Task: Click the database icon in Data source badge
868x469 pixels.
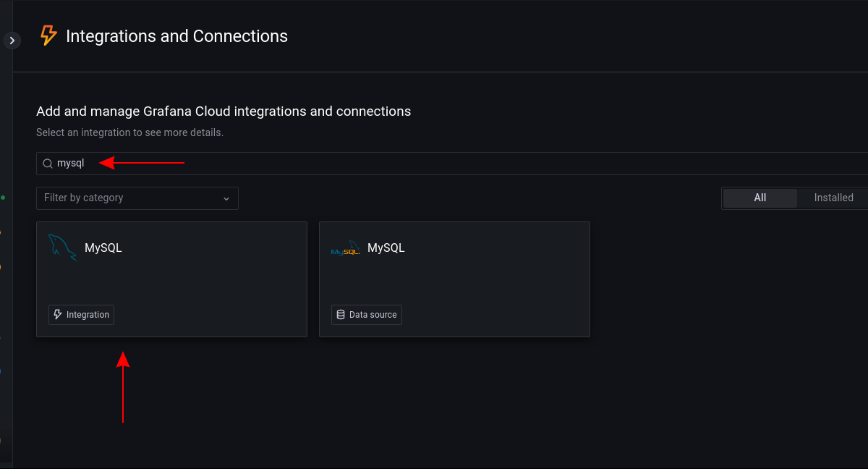Action: pyautogui.click(x=341, y=315)
